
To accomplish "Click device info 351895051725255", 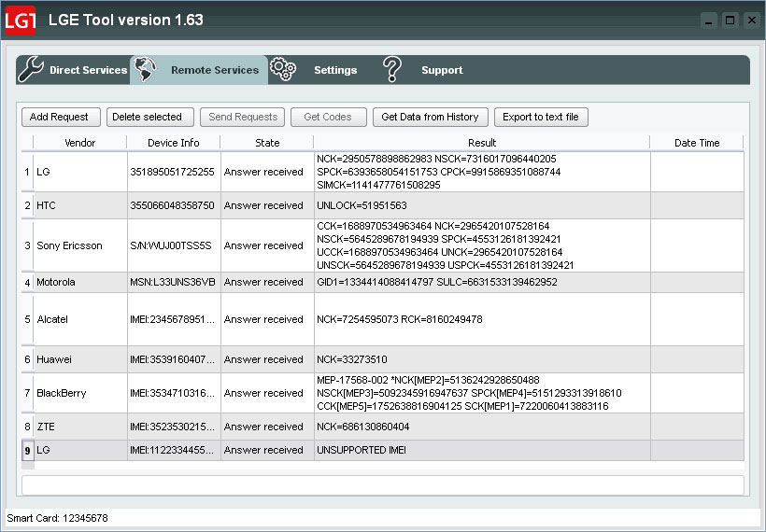I will [172, 172].
